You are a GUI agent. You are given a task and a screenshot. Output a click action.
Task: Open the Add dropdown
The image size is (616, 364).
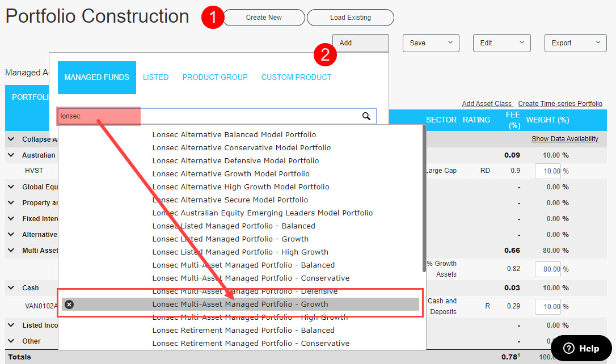tap(360, 43)
